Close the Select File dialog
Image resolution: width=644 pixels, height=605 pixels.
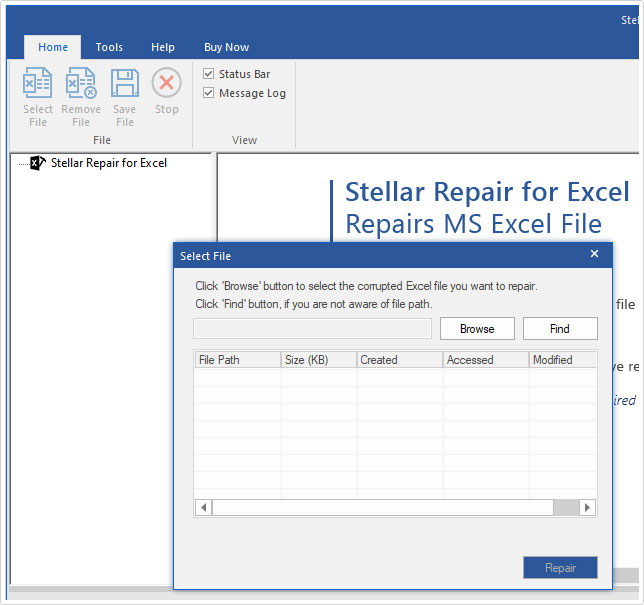[594, 254]
